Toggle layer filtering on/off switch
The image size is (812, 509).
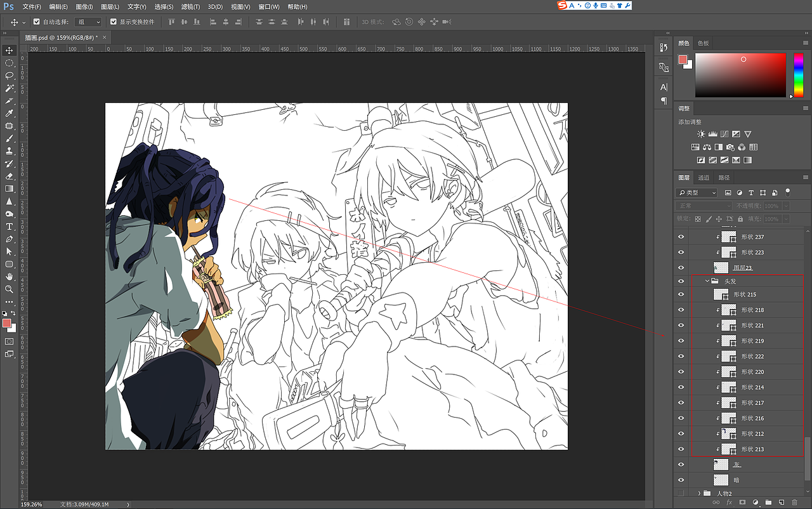tap(788, 192)
